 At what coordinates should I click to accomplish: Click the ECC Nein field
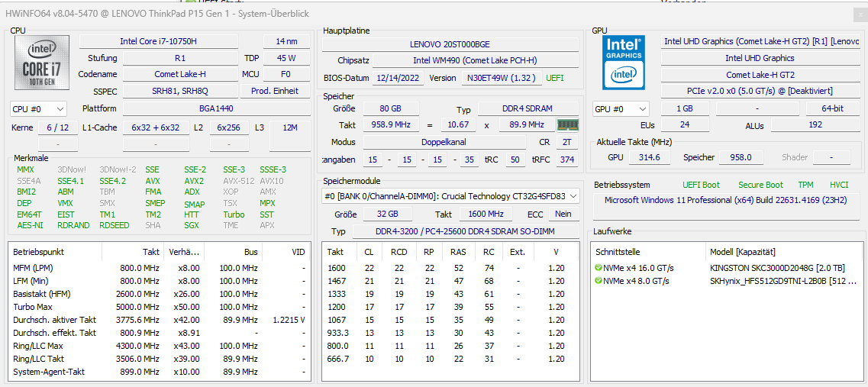563,214
